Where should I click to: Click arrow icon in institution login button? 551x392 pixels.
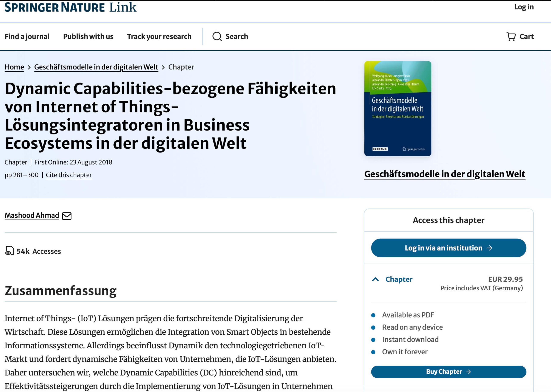coord(489,248)
